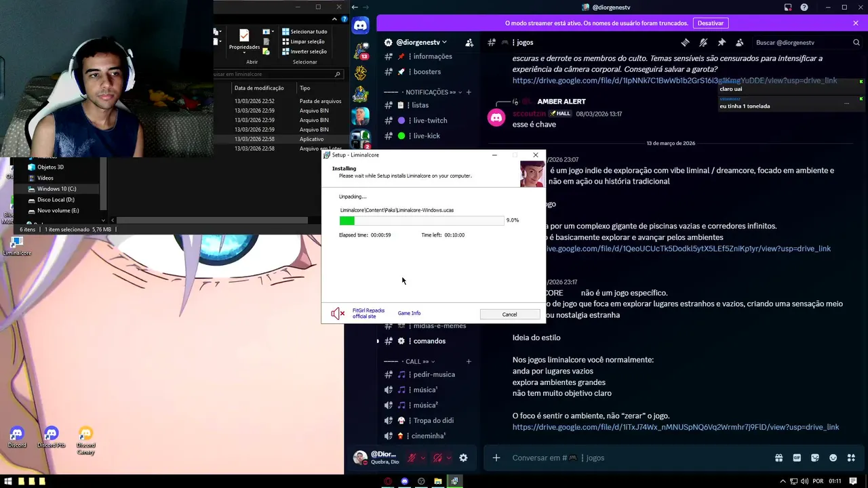Dismiss the streamer mode banner

856,23
